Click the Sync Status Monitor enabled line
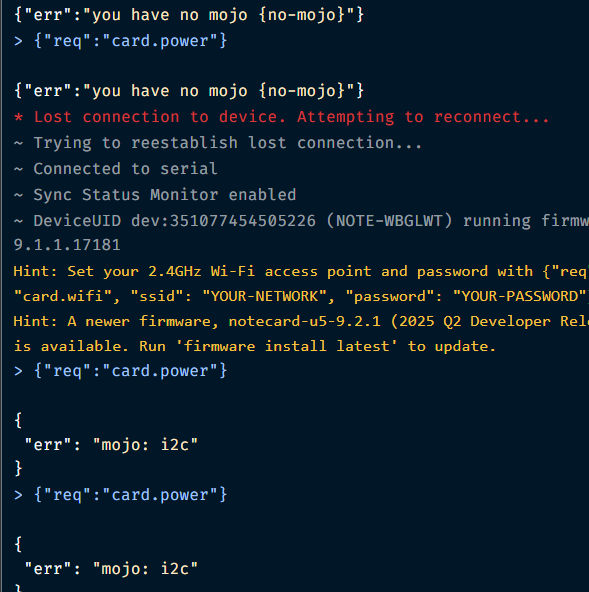 point(155,195)
